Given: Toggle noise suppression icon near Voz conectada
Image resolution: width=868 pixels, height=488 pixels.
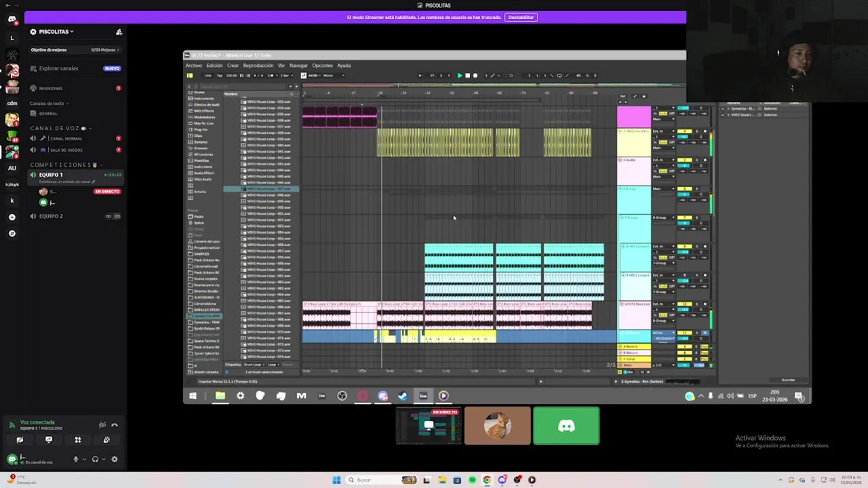Looking at the screenshot, I should coord(102,425).
